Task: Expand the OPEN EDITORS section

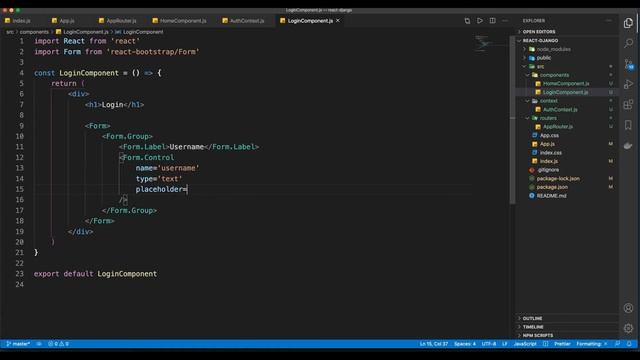Action: click(567, 31)
